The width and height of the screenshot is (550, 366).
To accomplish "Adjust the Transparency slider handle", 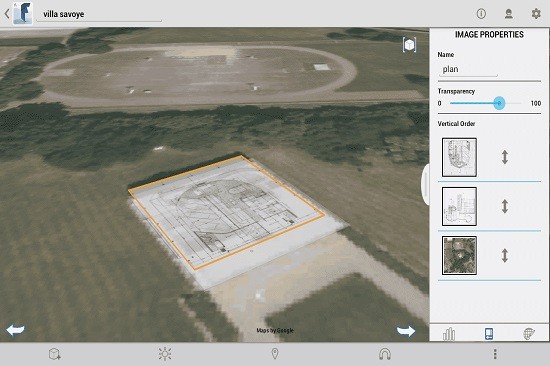I will click(x=499, y=103).
